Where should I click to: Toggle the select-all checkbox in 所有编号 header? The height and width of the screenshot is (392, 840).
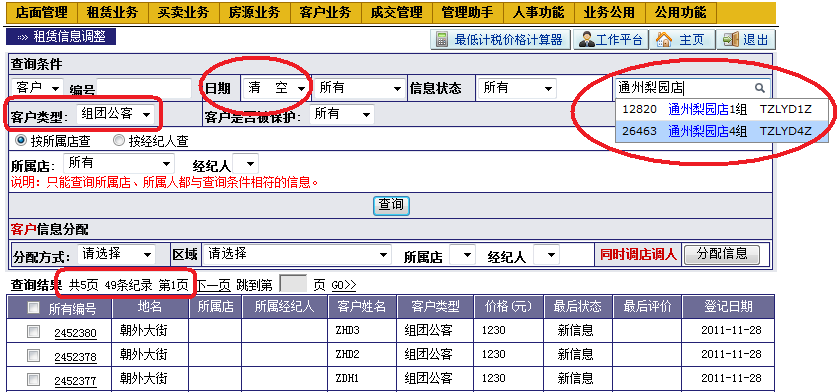pos(33,307)
